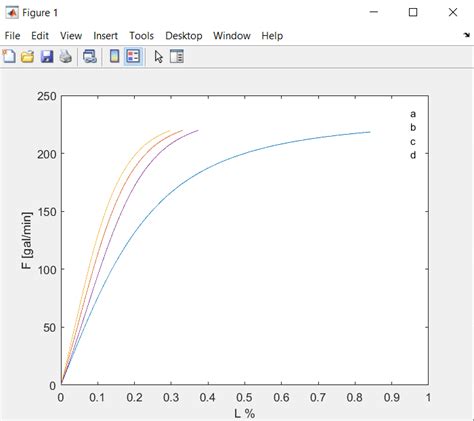Image resolution: width=474 pixels, height=421 pixels.
Task: Open the Edit menu
Action: pyautogui.click(x=40, y=36)
